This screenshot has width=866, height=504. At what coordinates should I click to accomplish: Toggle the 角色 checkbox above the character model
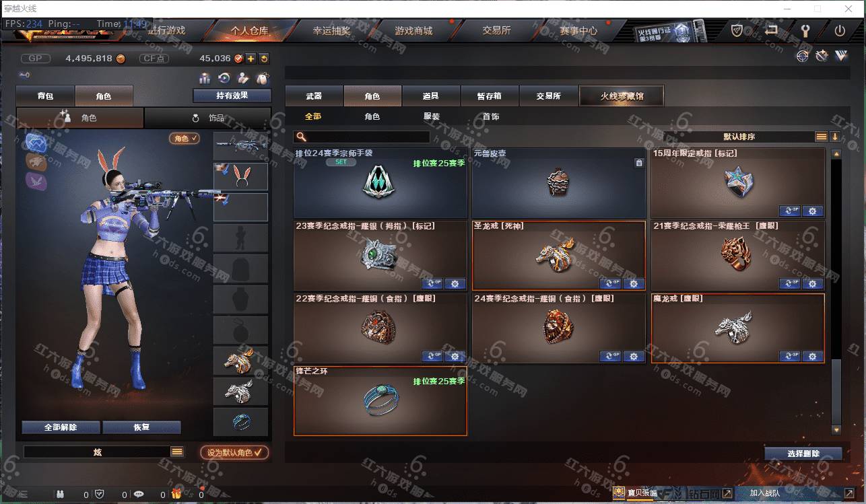[185, 138]
